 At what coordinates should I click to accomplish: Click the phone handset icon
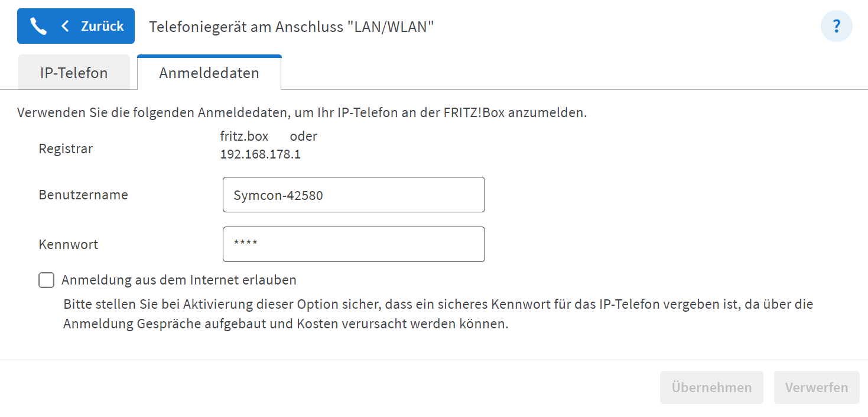click(x=38, y=26)
